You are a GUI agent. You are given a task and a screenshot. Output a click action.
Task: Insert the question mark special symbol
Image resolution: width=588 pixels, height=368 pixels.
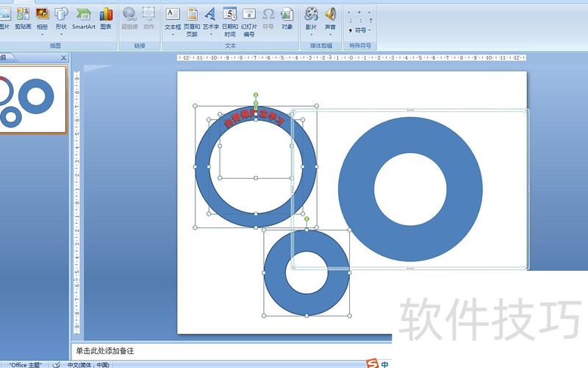click(370, 21)
